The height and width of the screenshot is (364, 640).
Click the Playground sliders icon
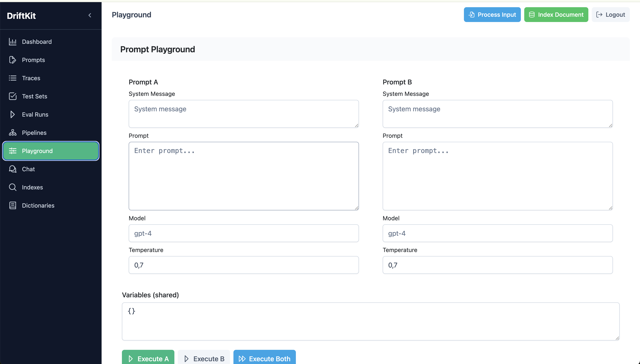coord(12,151)
